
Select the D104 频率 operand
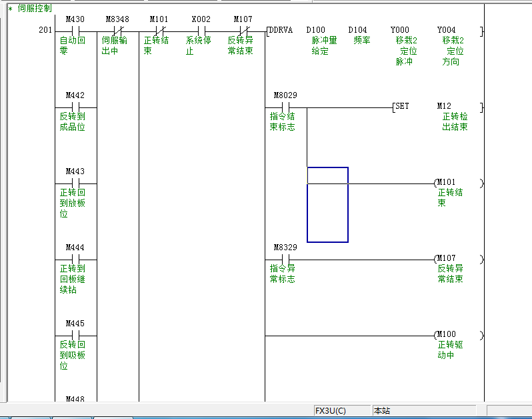tap(358, 31)
